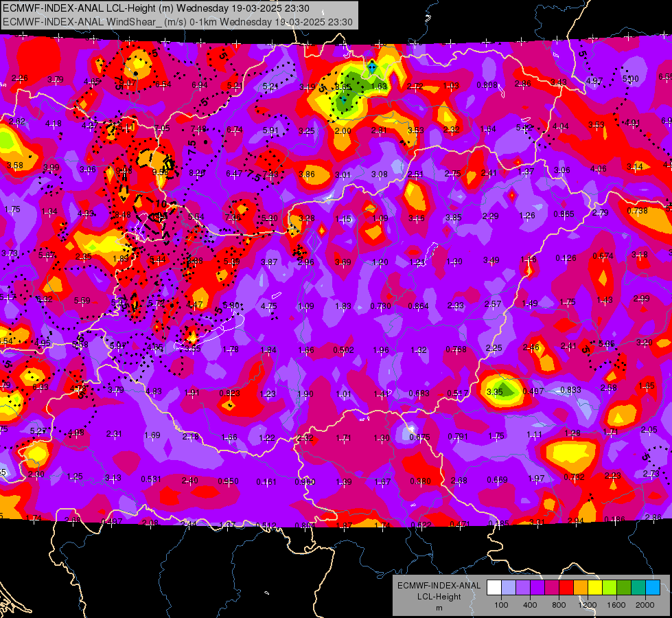Image resolution: width=672 pixels, height=618 pixels.
Task: Select the wind shear value 0.738
Action: [637, 211]
